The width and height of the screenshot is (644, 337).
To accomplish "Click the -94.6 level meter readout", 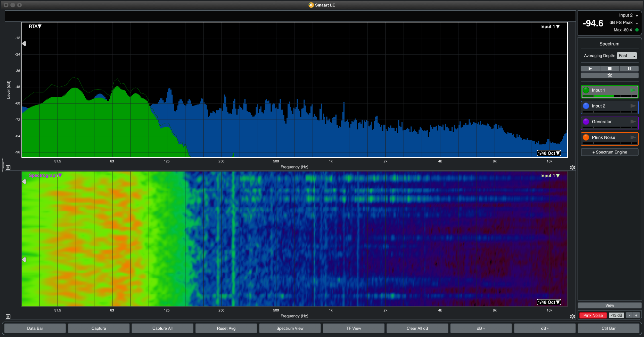I will click(x=593, y=23).
